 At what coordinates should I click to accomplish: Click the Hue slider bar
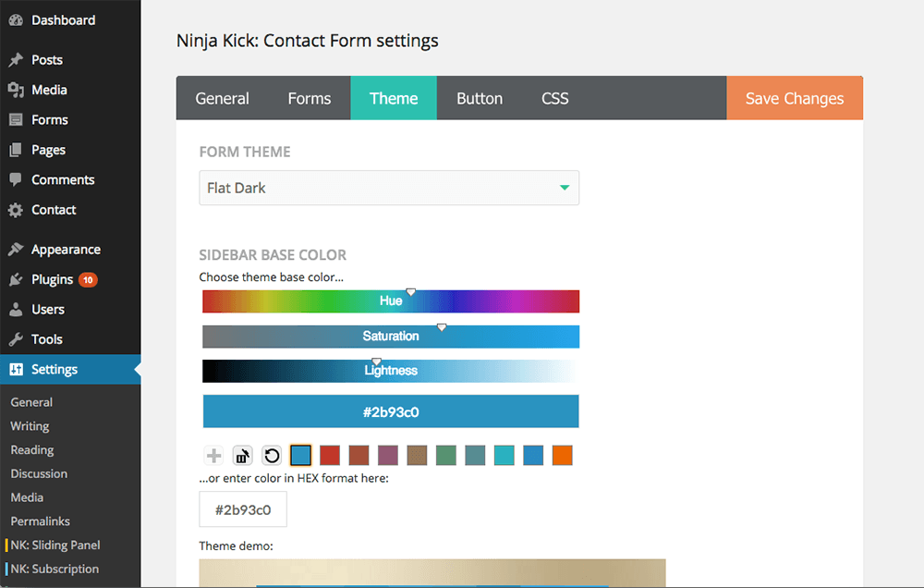pos(391,300)
